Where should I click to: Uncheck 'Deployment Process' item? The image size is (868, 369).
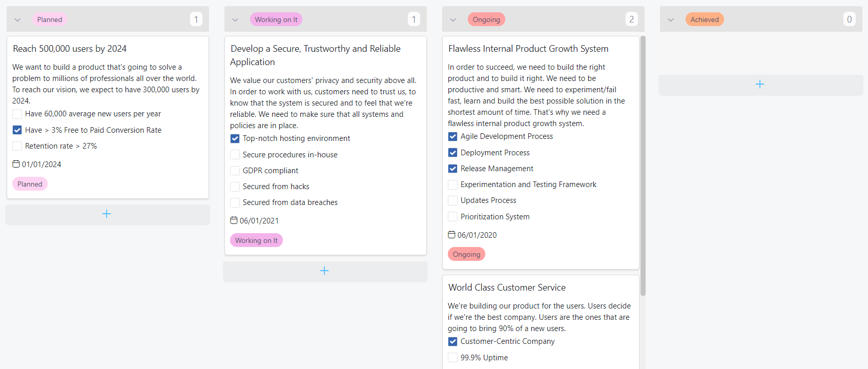tap(452, 153)
